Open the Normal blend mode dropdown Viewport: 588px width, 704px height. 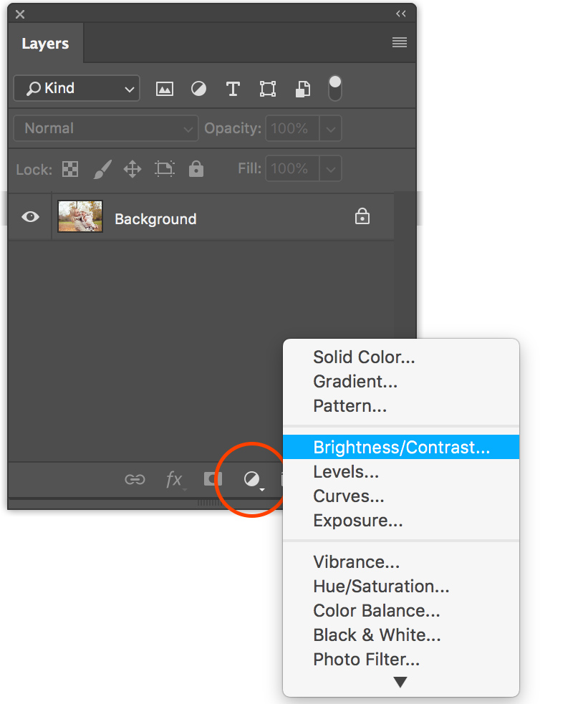point(106,129)
